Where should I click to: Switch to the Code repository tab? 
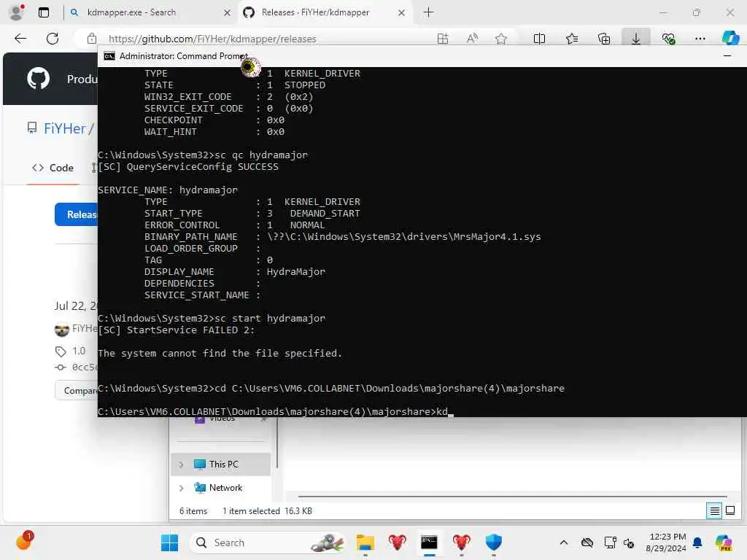point(53,168)
